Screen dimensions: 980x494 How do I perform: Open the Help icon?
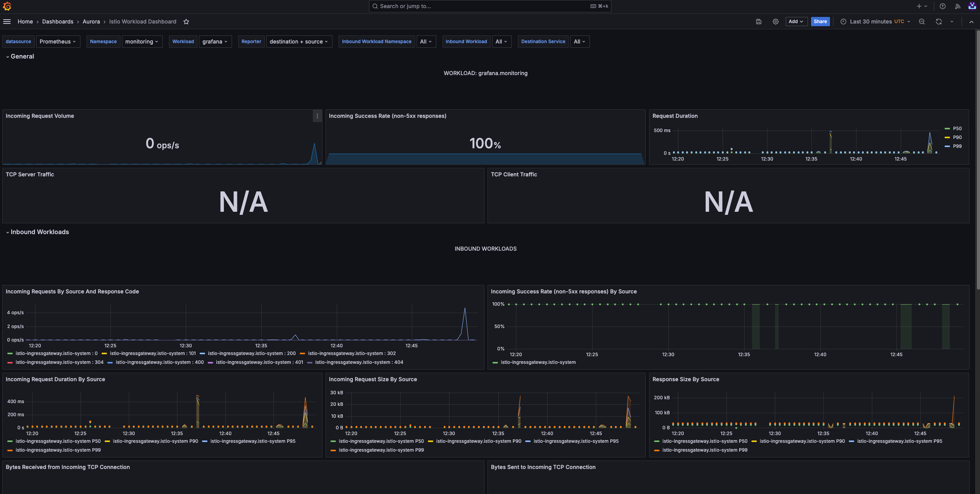[x=942, y=6]
